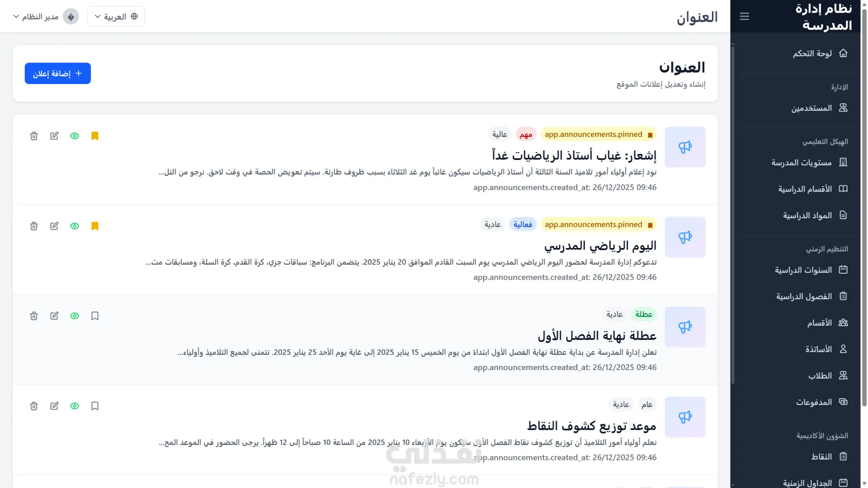
Task: Click the home icon beside لوحة التحكم
Action: 843,53
